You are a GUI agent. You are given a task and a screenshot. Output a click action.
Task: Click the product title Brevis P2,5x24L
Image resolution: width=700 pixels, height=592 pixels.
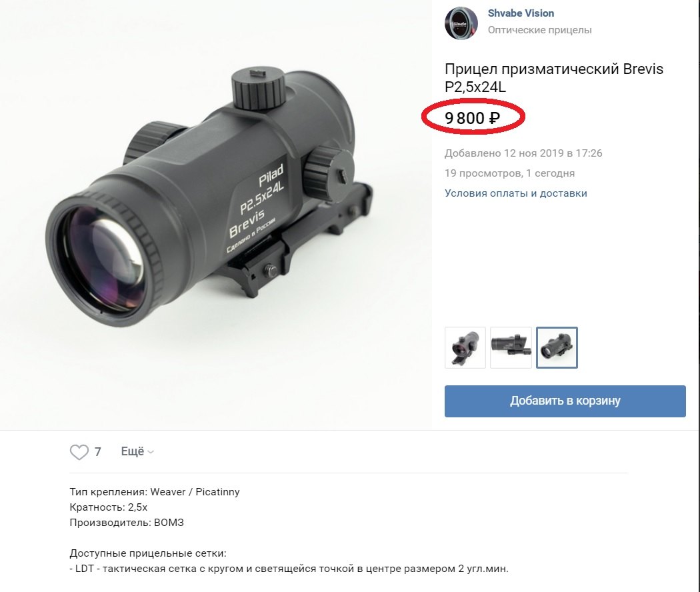pos(553,78)
